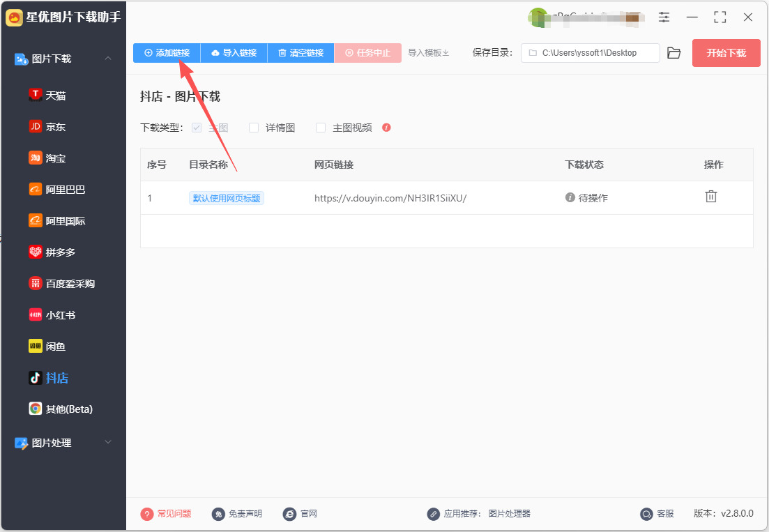769x532 pixels.
Task: Click the 导入链接 button
Action: pos(234,53)
